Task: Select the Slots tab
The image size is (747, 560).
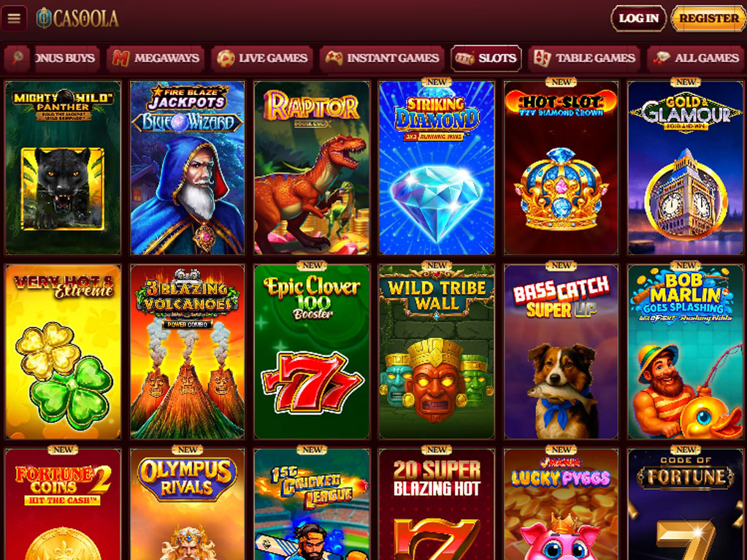Action: coord(486,58)
